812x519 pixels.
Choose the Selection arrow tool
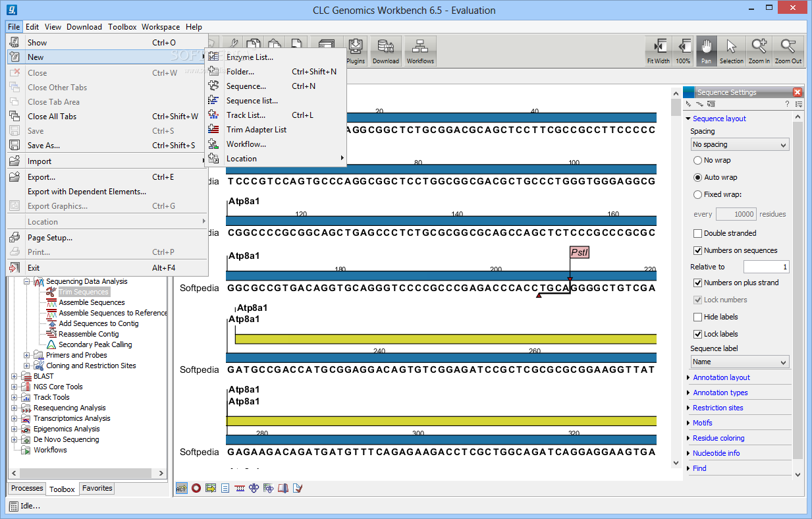[731, 51]
